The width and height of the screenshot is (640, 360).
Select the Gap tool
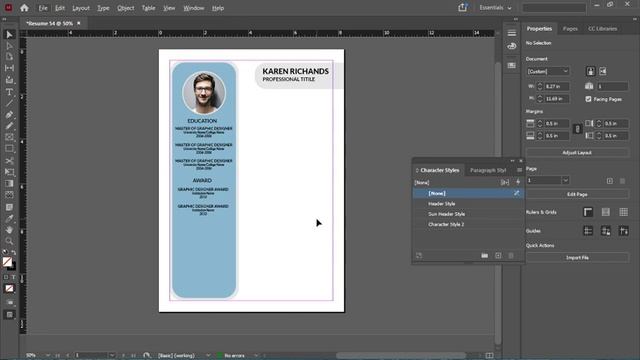point(9,68)
